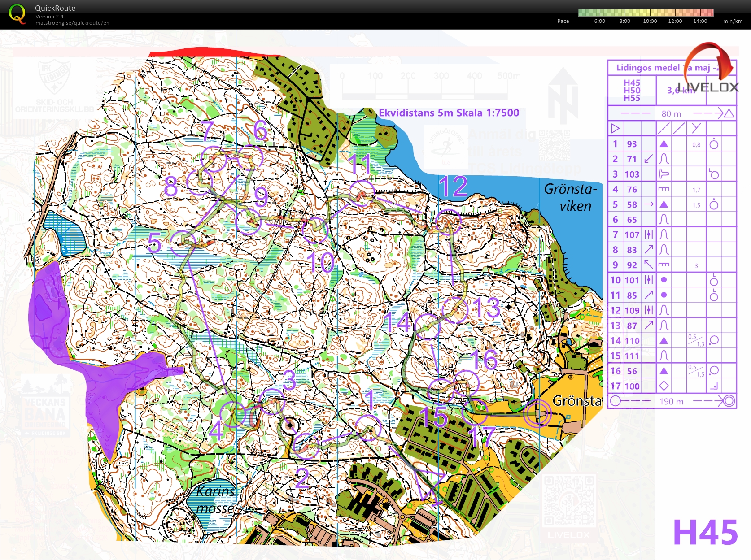The width and height of the screenshot is (751, 560).
Task: Click the pace color gradient legend bar
Action: click(x=646, y=13)
